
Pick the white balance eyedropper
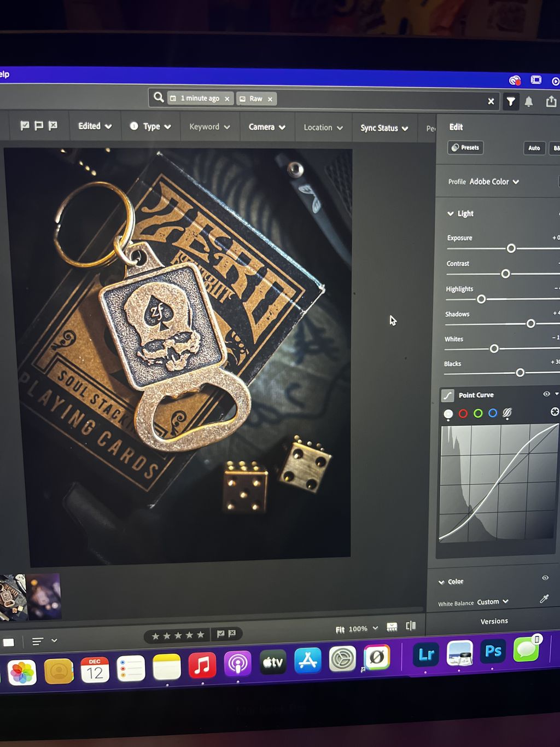point(544,599)
